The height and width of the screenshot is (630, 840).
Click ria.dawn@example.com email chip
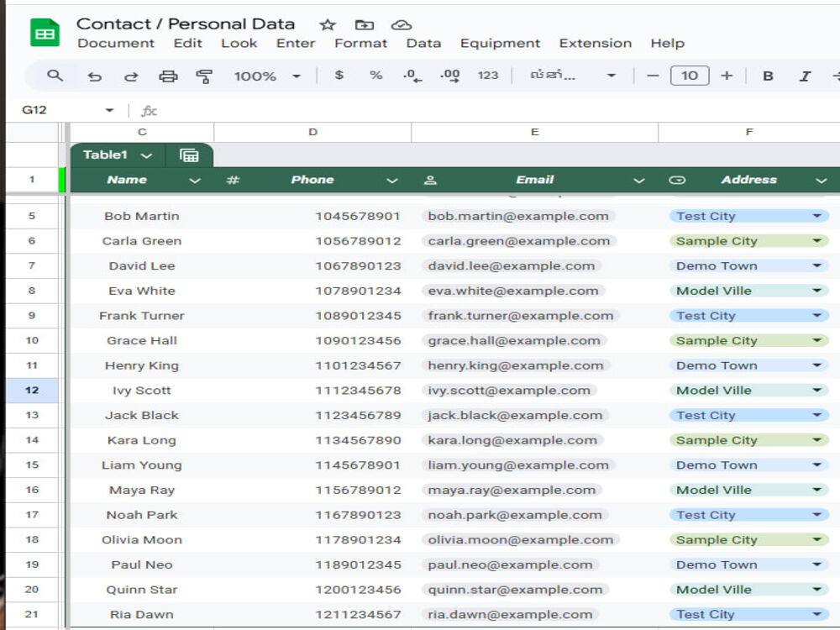click(x=510, y=615)
